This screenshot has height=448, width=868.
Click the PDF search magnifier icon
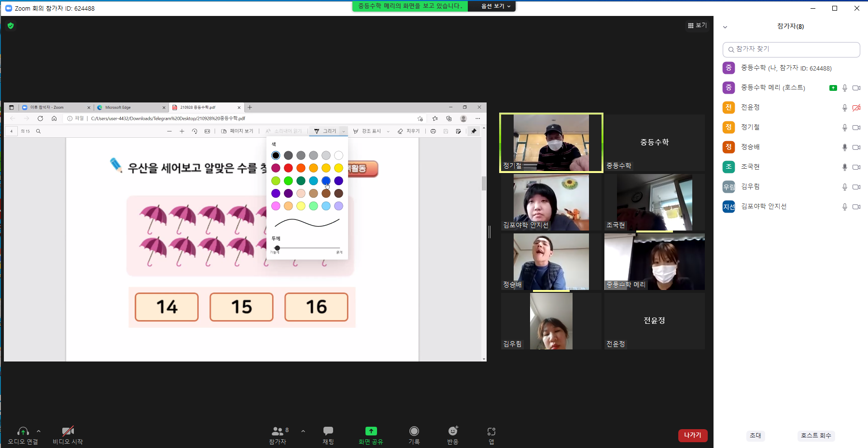pyautogui.click(x=38, y=131)
